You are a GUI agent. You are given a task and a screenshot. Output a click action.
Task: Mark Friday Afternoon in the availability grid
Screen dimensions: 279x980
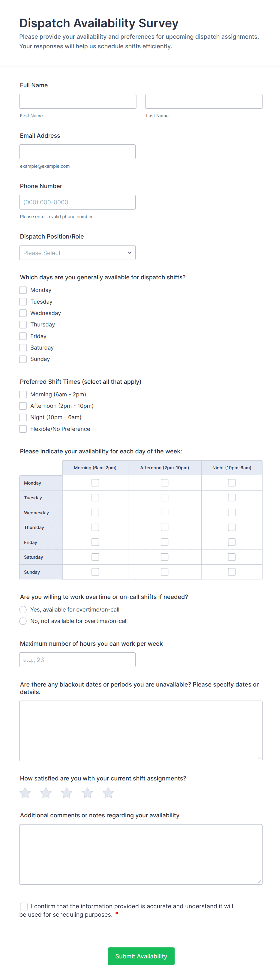[x=165, y=542]
